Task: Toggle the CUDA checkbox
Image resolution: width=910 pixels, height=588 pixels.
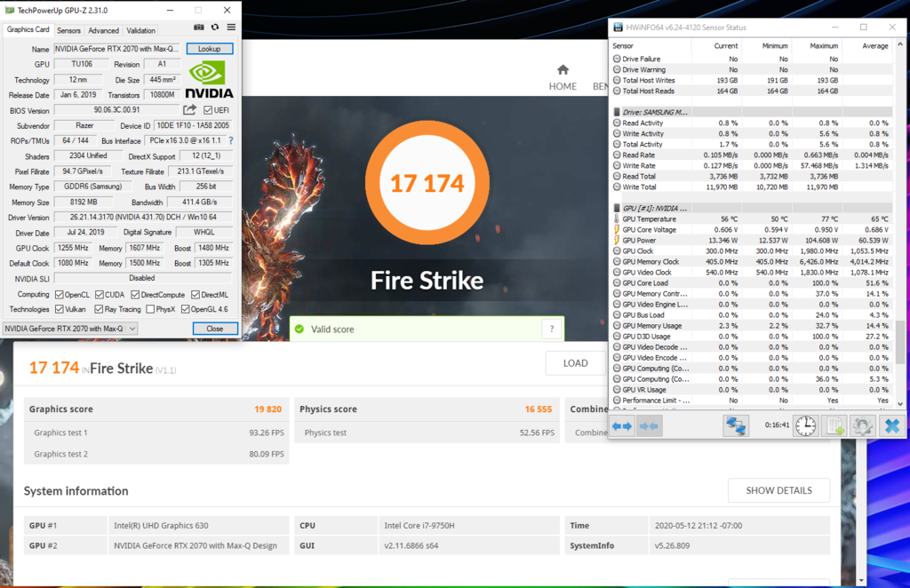Action: [100, 295]
